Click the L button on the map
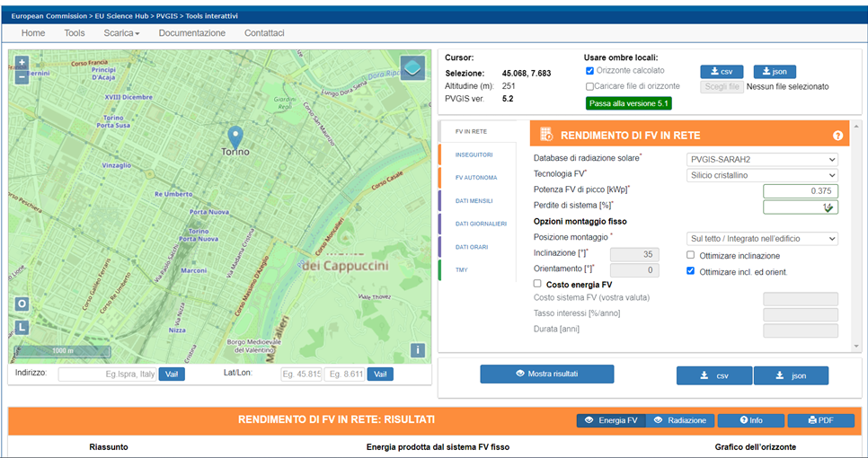Image resolution: width=868 pixels, height=458 pixels. [22, 328]
